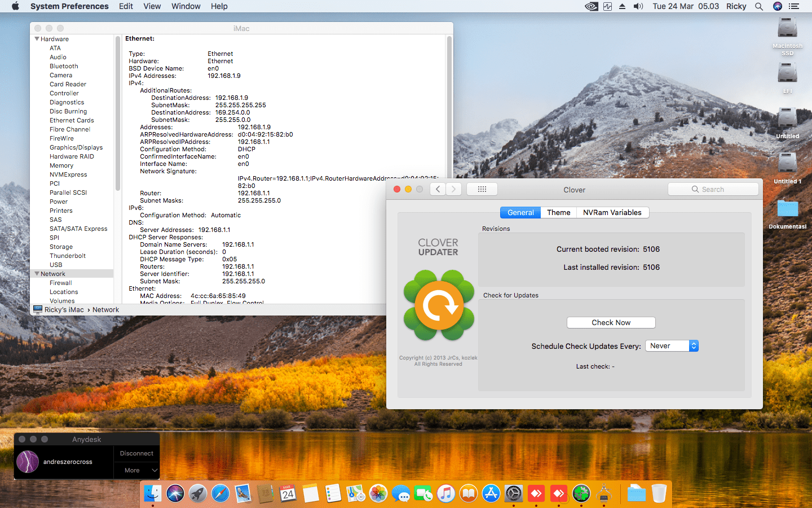The width and height of the screenshot is (812, 508).
Task: Go back using the Clover toolbar arrow
Action: tap(438, 190)
